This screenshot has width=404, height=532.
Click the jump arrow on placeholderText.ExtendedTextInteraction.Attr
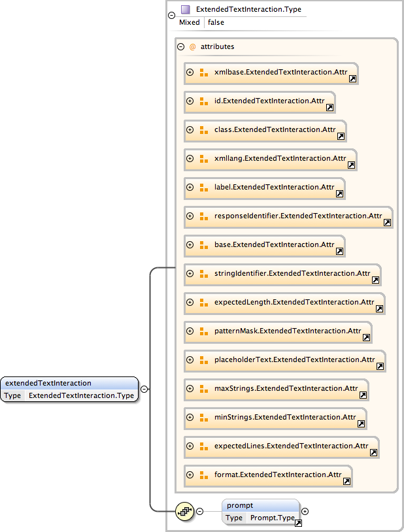point(380,366)
